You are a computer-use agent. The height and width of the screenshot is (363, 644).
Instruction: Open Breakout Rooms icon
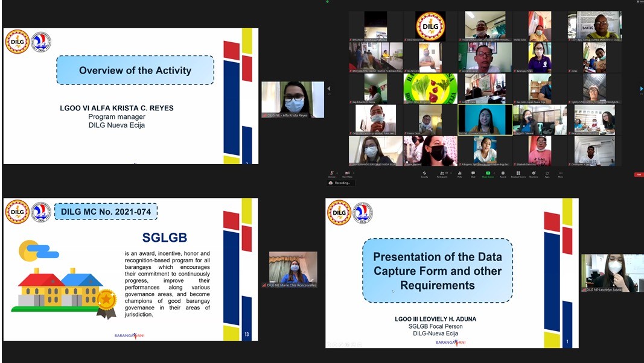tap(518, 174)
